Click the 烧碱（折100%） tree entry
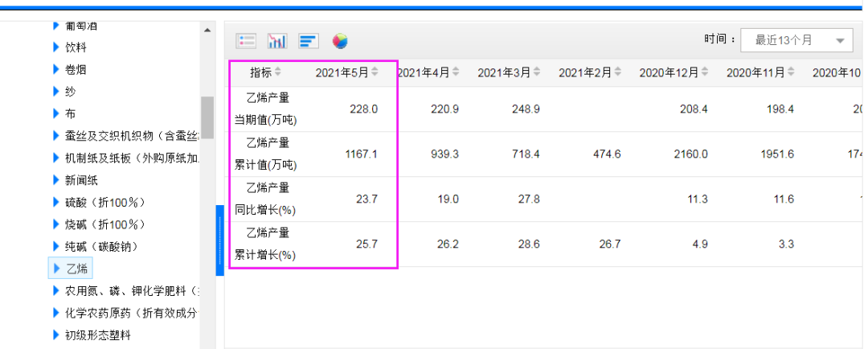The image size is (868, 349). (104, 224)
